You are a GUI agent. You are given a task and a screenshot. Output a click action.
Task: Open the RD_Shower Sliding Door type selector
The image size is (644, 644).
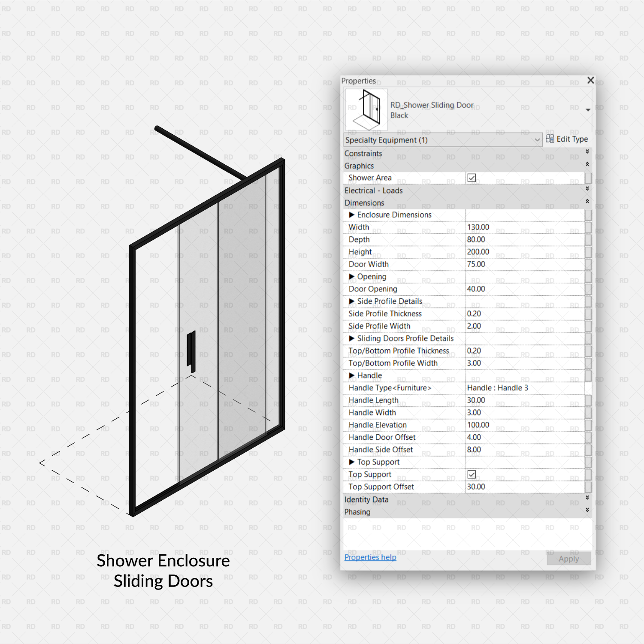point(587,109)
